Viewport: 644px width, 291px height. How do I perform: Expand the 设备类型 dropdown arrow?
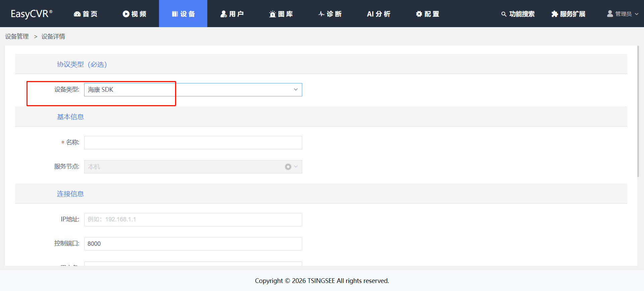click(x=296, y=90)
